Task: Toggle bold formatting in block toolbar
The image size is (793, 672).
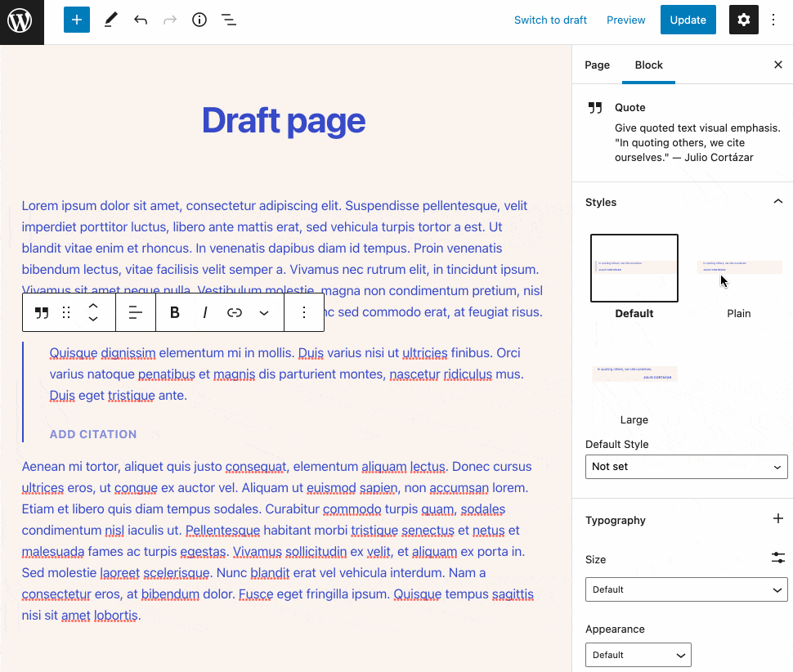Action: [174, 312]
